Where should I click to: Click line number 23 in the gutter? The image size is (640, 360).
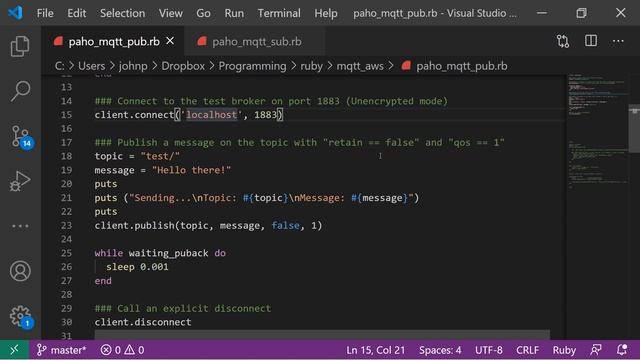66,225
